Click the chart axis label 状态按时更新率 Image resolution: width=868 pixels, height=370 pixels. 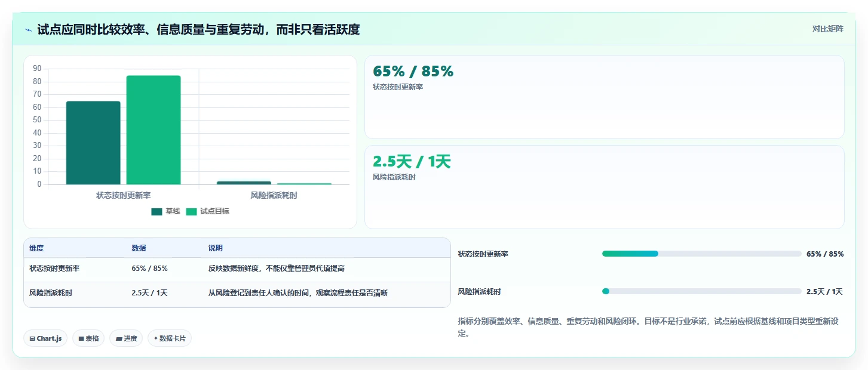pyautogui.click(x=123, y=195)
